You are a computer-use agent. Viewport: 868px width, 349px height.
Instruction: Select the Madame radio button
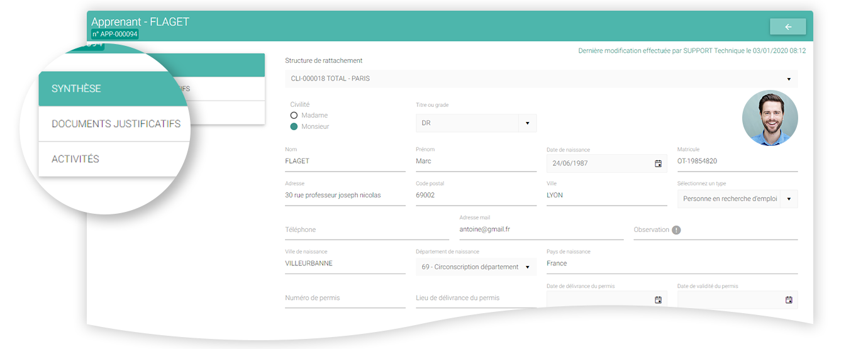pos(294,116)
